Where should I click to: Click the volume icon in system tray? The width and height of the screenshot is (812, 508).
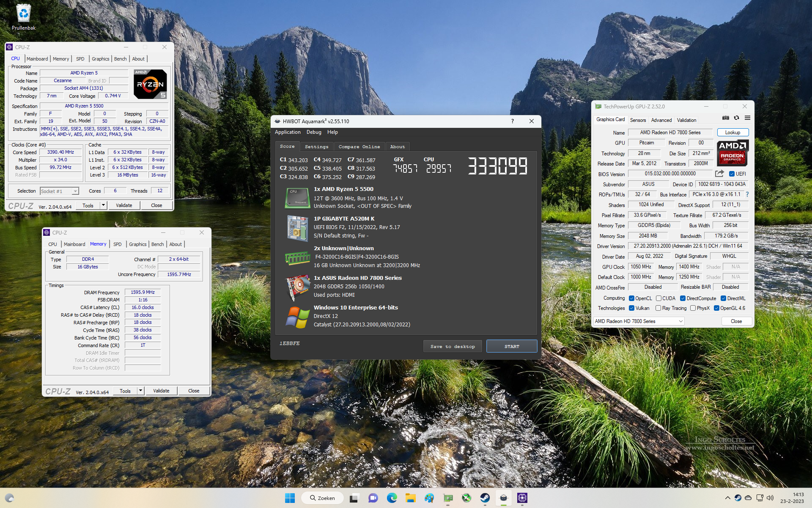[x=770, y=498]
